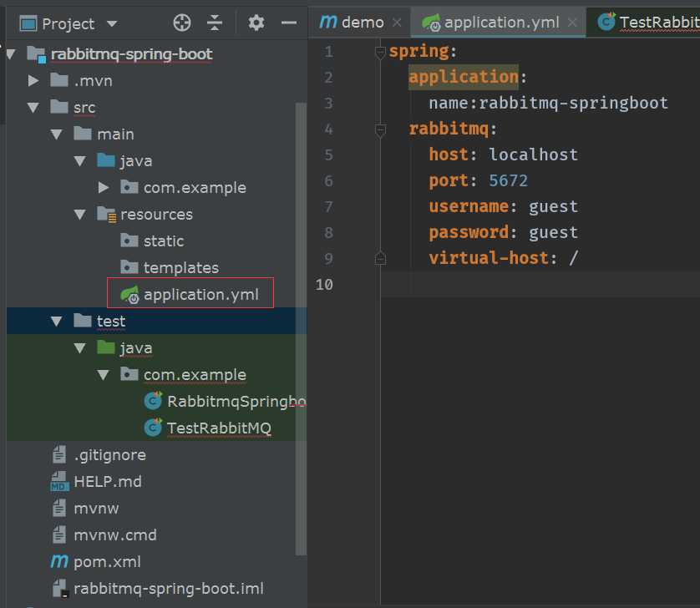This screenshot has width=700, height=608.
Task: Click the Project view window icon
Action: [x=28, y=23]
